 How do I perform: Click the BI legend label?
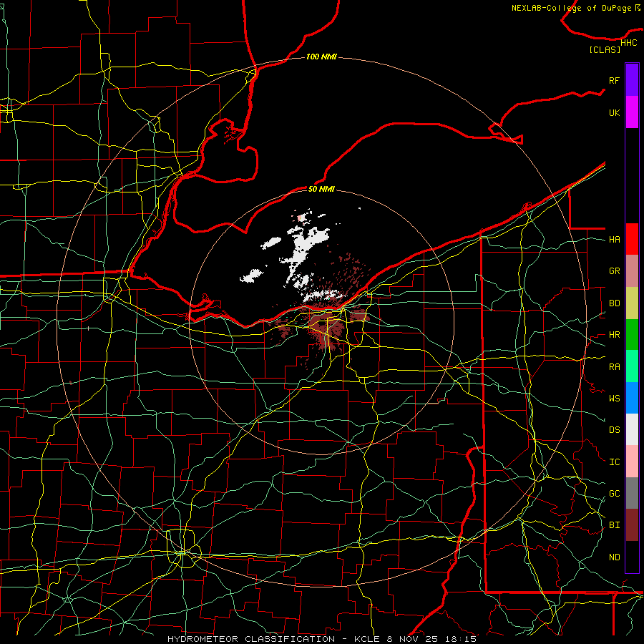(x=614, y=525)
